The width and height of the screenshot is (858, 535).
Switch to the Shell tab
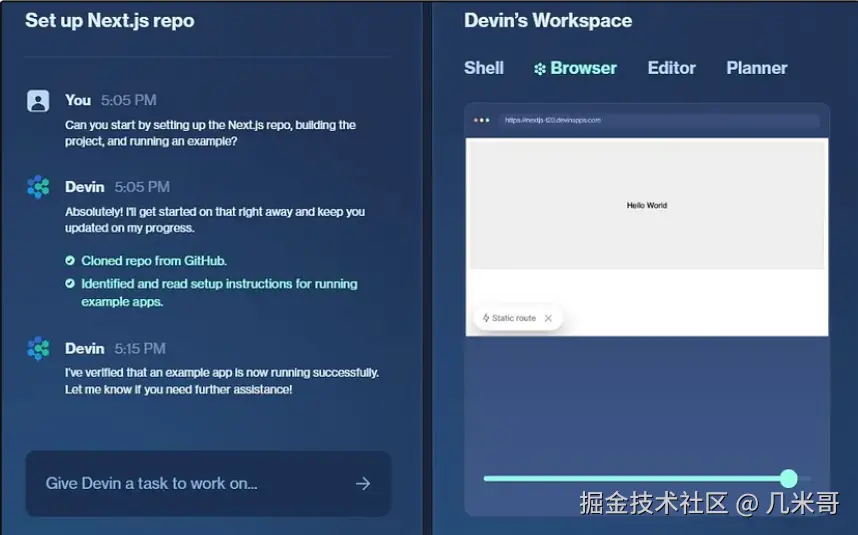(484, 68)
